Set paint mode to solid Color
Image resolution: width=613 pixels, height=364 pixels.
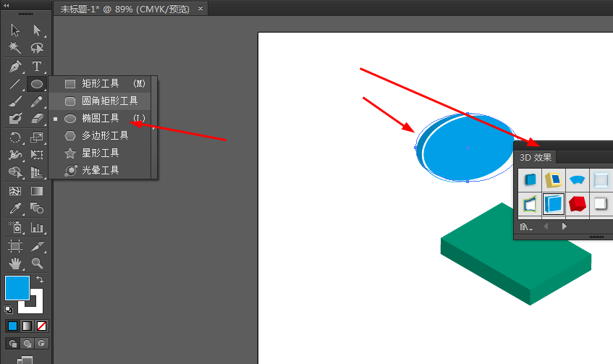pos(12,326)
